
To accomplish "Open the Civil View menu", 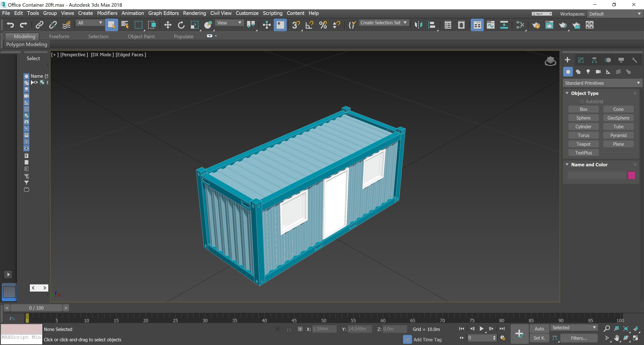I will tap(221, 13).
